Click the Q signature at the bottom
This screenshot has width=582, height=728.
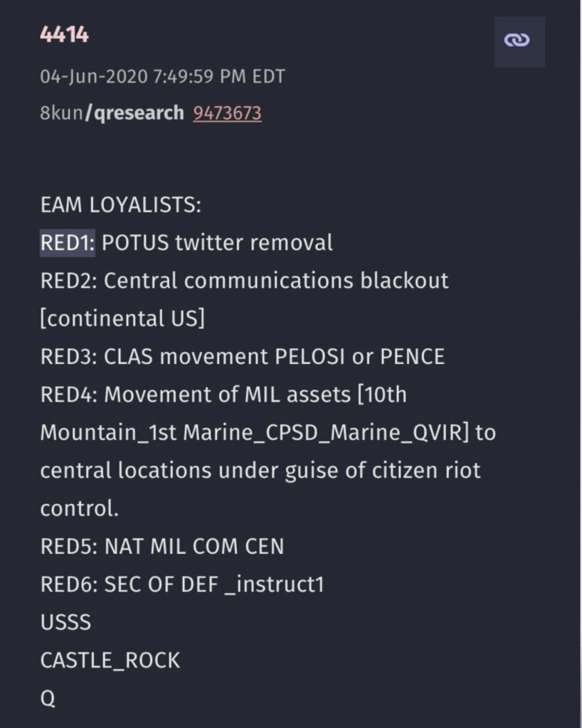tap(48, 698)
